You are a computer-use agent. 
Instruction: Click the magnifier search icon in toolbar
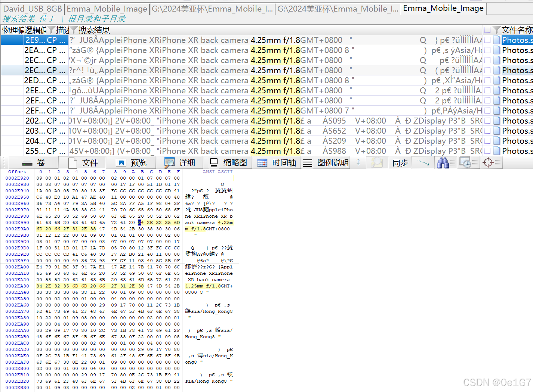(x=377, y=163)
